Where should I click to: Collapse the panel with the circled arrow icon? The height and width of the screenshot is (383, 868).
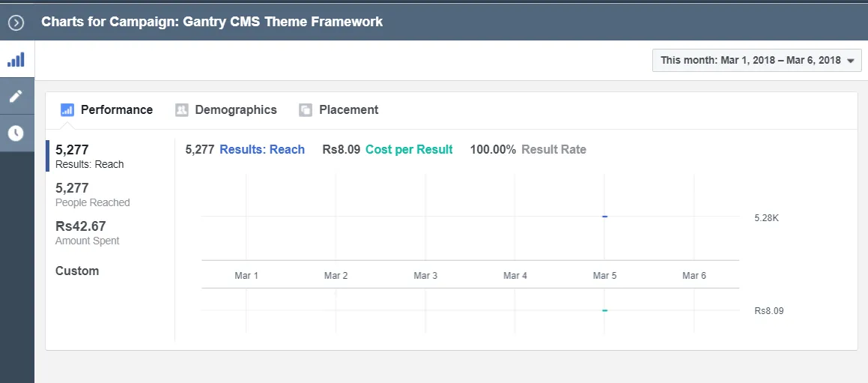(16, 22)
